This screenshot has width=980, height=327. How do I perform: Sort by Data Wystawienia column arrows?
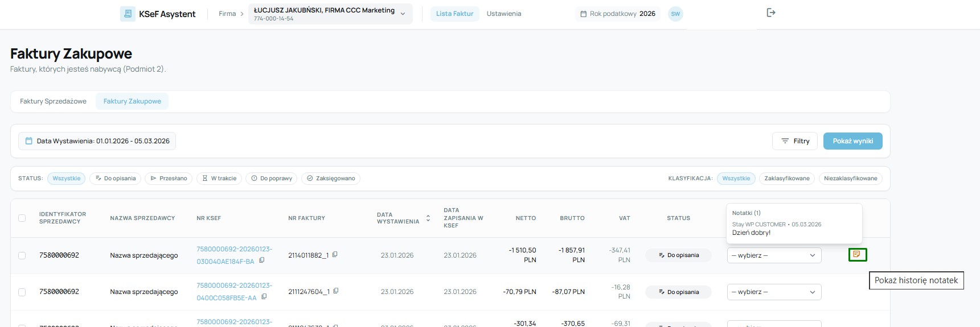click(428, 218)
